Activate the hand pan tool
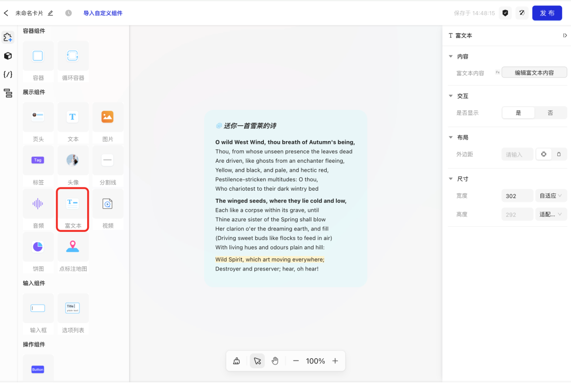Viewport: 571px width, 392px height. click(x=275, y=361)
